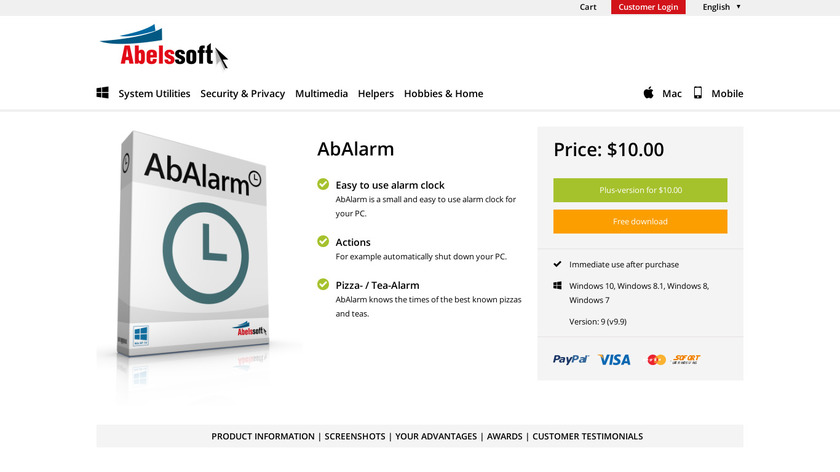
Task: Click the Apple Mac icon
Action: pos(648,93)
